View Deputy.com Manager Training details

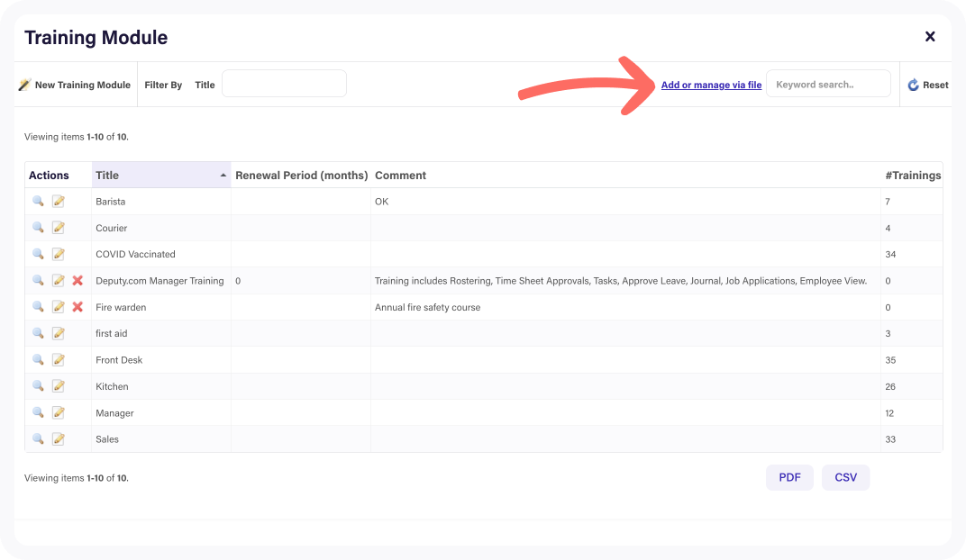coord(38,281)
